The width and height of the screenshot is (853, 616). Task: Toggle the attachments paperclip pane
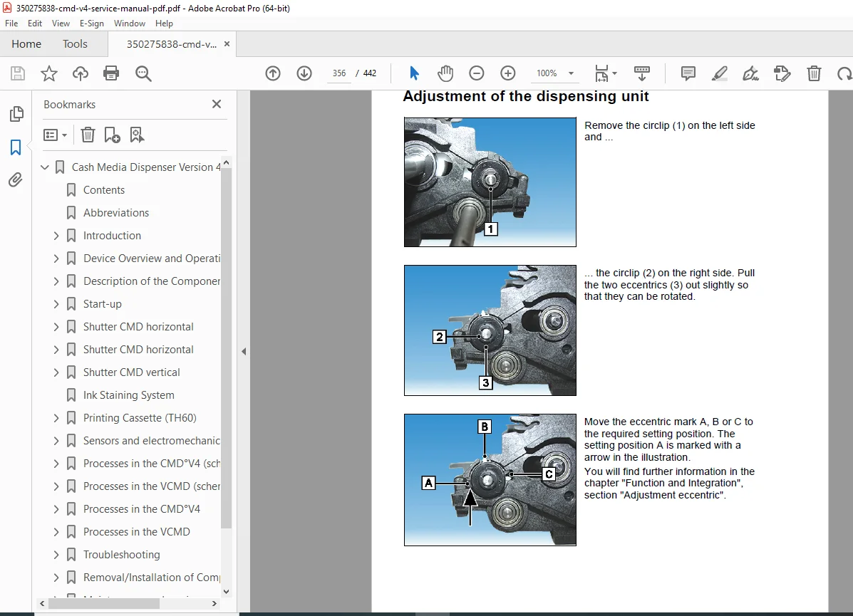pos(15,179)
